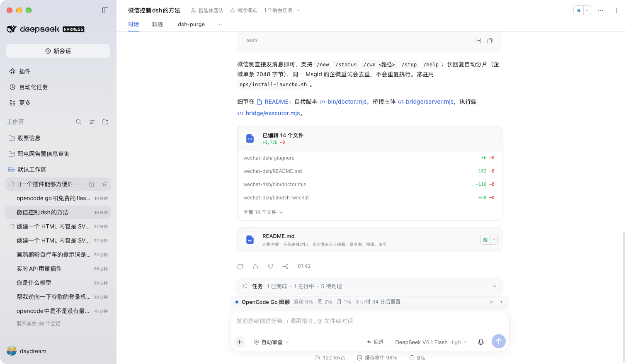Dislike the assistant reply

pyautogui.click(x=270, y=266)
